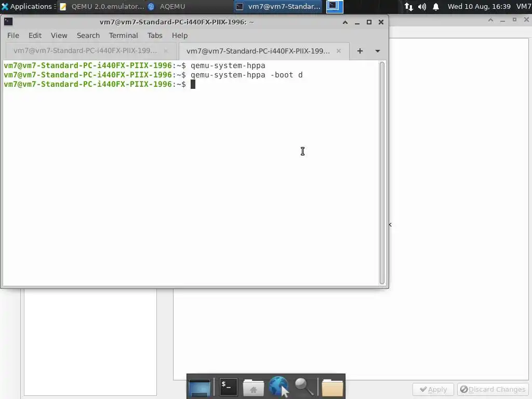Close the first terminal tab
Viewport: 532px width, 399px height.
pos(166,51)
